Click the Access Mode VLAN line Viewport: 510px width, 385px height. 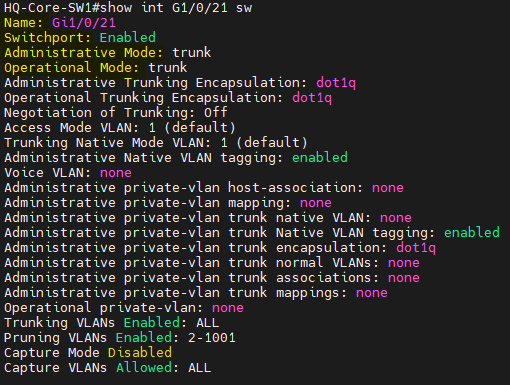(120, 128)
